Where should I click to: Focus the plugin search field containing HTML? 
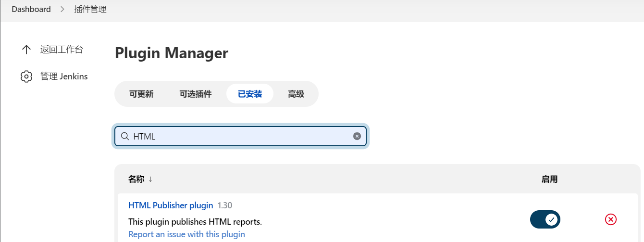click(240, 136)
